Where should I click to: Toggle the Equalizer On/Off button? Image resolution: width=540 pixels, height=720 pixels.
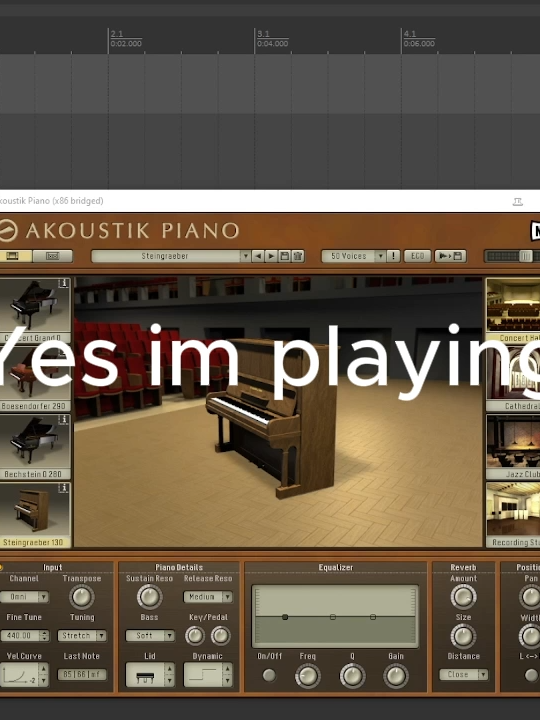tap(269, 675)
